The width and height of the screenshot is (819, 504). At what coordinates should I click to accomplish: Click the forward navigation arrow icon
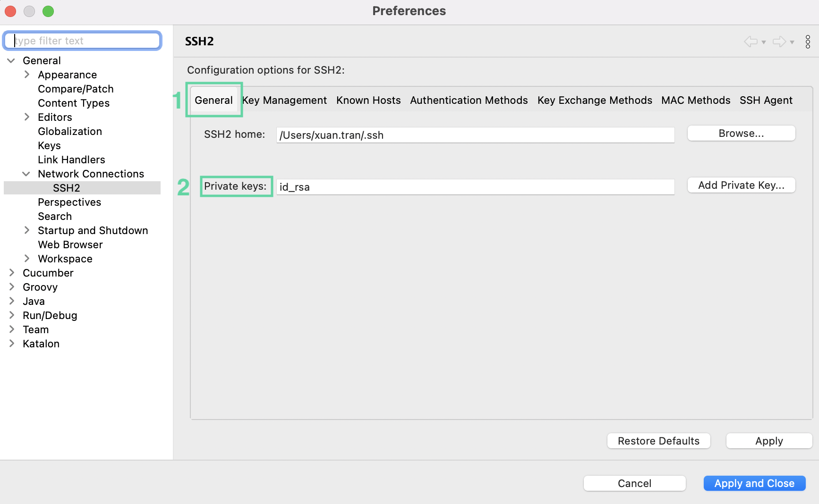[778, 42]
